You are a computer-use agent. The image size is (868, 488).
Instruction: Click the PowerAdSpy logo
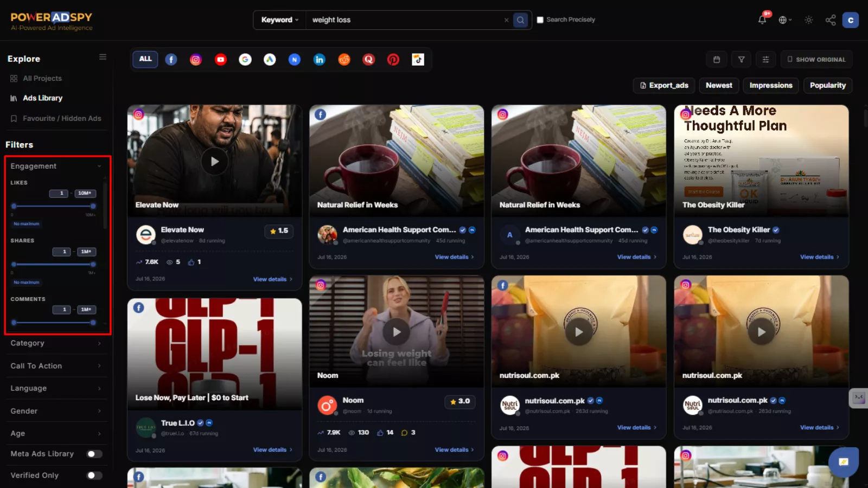[52, 21]
